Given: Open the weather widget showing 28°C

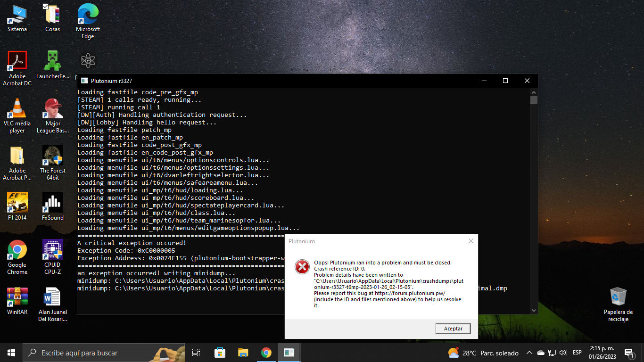Looking at the screenshot, I should click(x=483, y=353).
